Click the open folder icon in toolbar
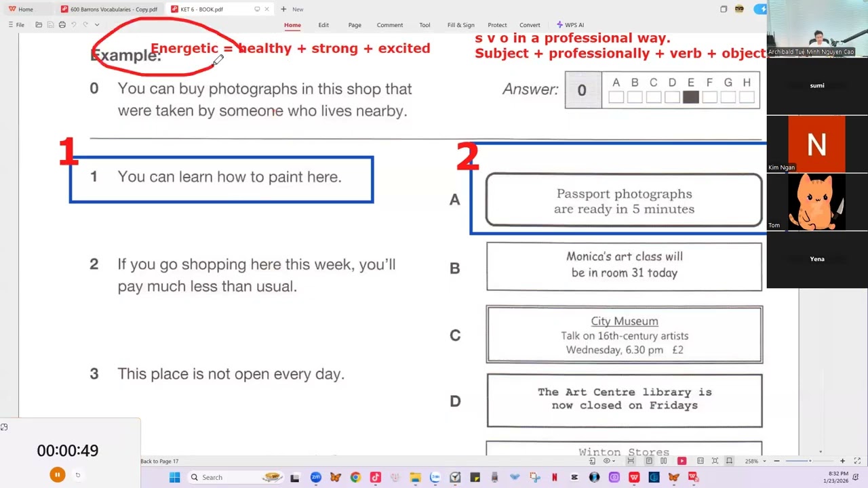The image size is (868, 488). click(x=39, y=25)
